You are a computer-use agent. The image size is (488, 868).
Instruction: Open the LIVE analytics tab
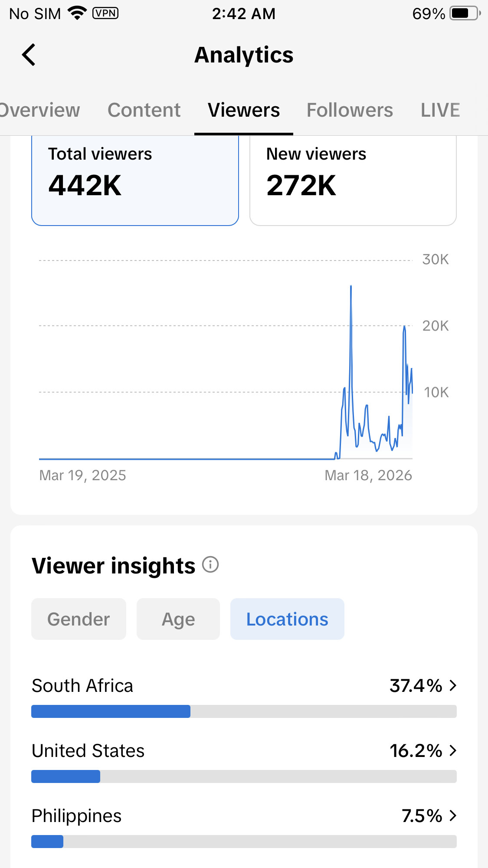click(x=440, y=110)
